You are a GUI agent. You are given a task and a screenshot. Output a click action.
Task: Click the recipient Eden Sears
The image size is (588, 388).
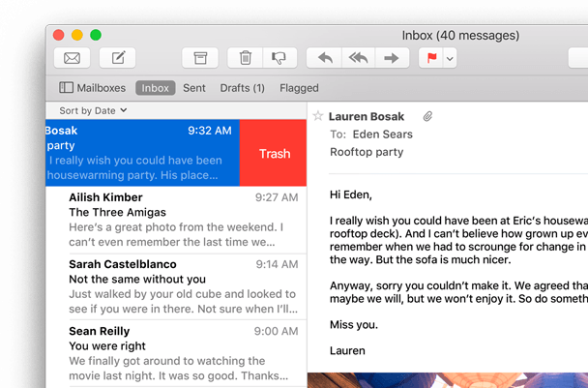point(383,134)
